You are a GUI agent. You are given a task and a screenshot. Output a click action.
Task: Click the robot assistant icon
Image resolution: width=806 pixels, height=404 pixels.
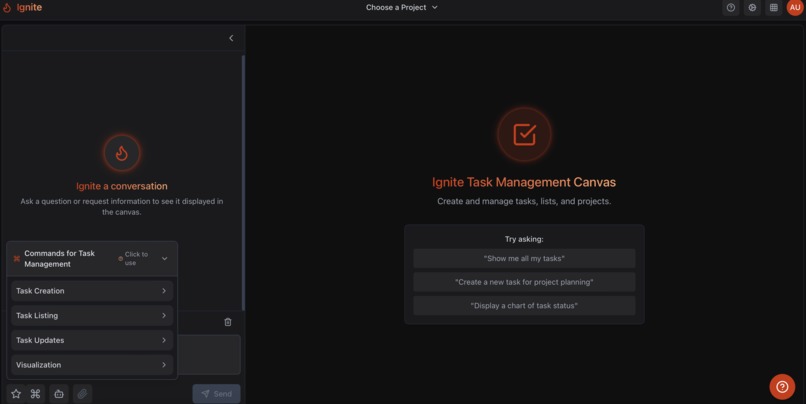coord(59,394)
